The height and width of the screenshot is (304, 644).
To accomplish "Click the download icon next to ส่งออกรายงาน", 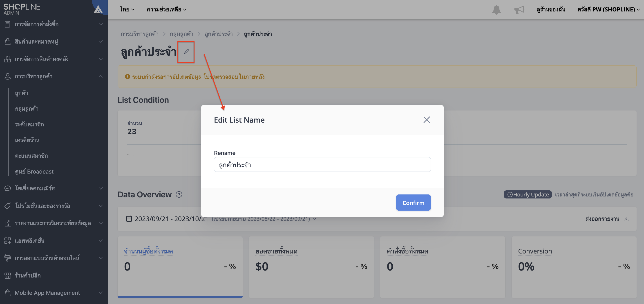I will click(626, 219).
